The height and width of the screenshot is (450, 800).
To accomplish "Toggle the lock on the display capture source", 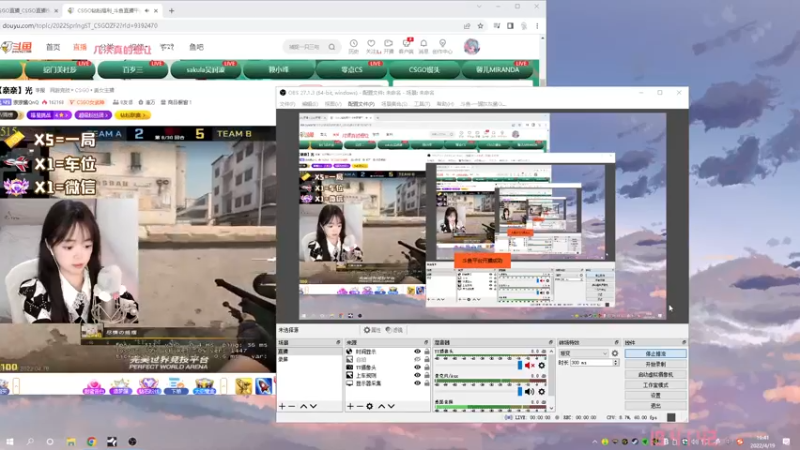I will tap(427, 383).
